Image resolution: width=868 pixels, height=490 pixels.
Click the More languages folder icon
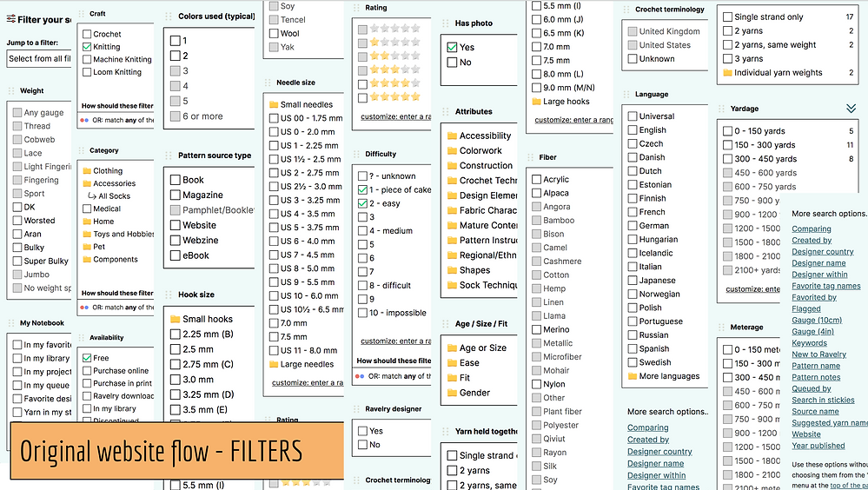[x=633, y=376]
